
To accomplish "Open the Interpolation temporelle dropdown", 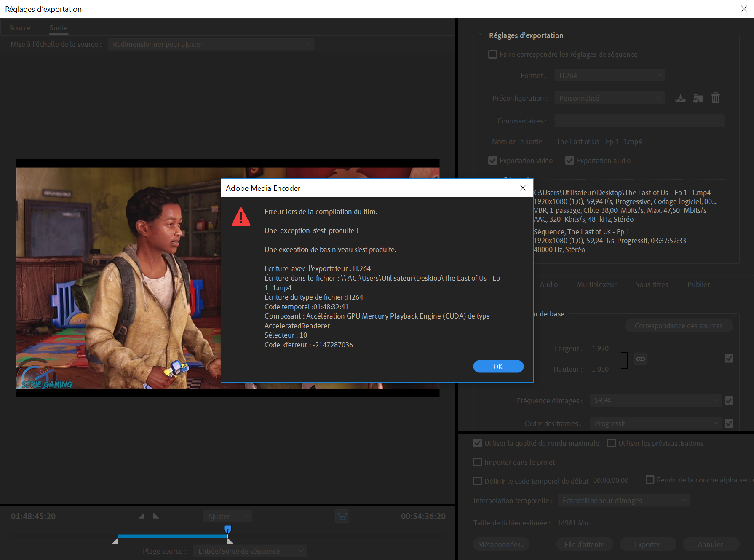I will click(x=624, y=501).
